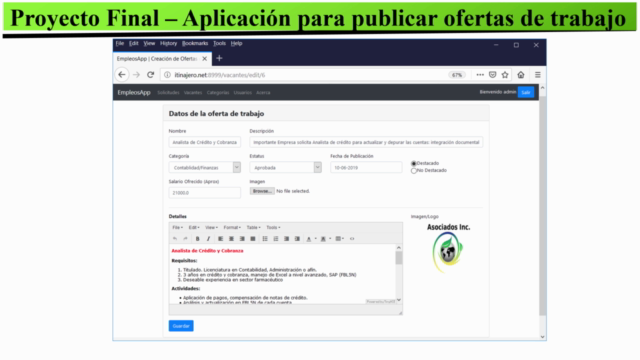Image resolution: width=640 pixels, height=360 pixels.
Task: Open the Categorías nav link
Action: pos(218,93)
